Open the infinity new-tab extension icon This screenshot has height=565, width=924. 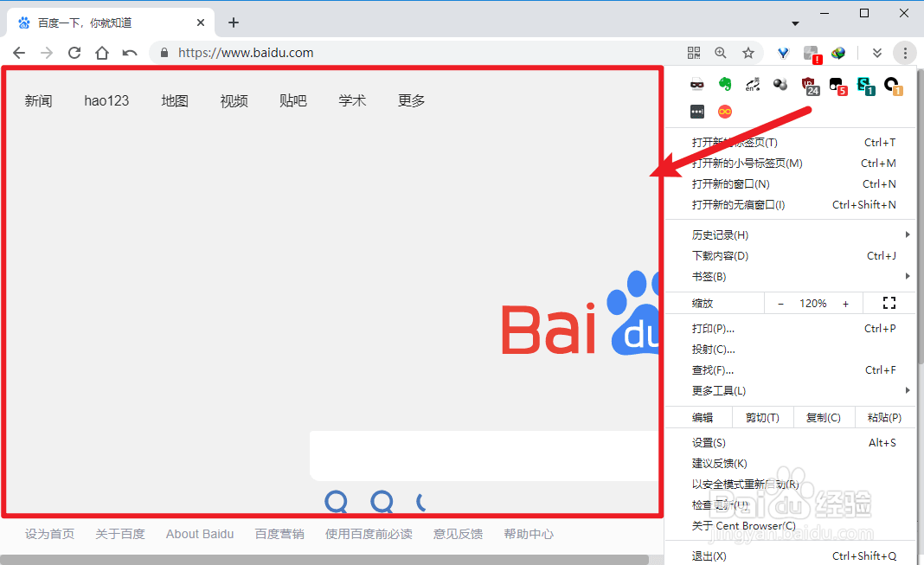click(x=724, y=112)
